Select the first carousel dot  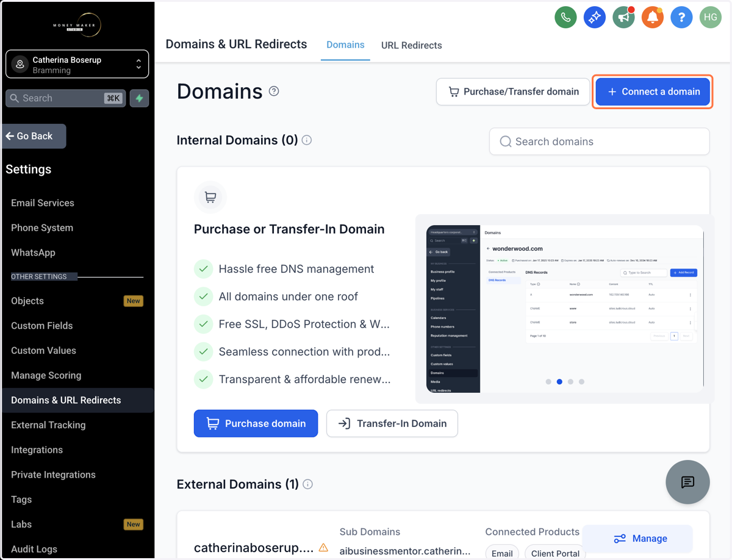pos(548,382)
